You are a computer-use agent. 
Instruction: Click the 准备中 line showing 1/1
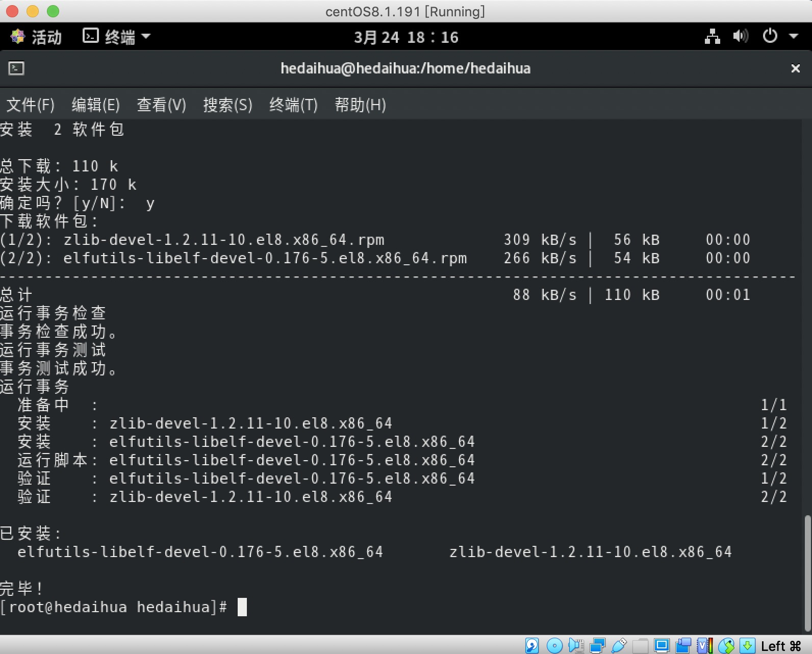(402, 405)
